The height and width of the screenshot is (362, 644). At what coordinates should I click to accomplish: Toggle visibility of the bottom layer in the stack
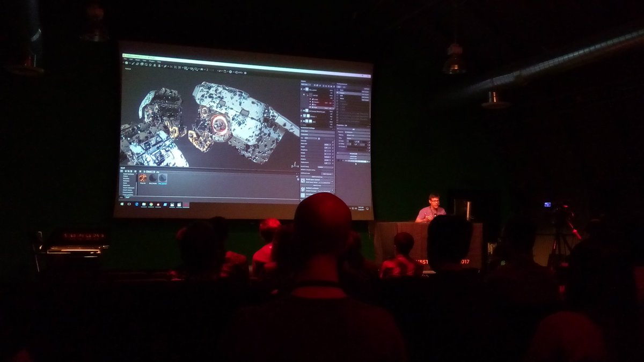point(302,121)
